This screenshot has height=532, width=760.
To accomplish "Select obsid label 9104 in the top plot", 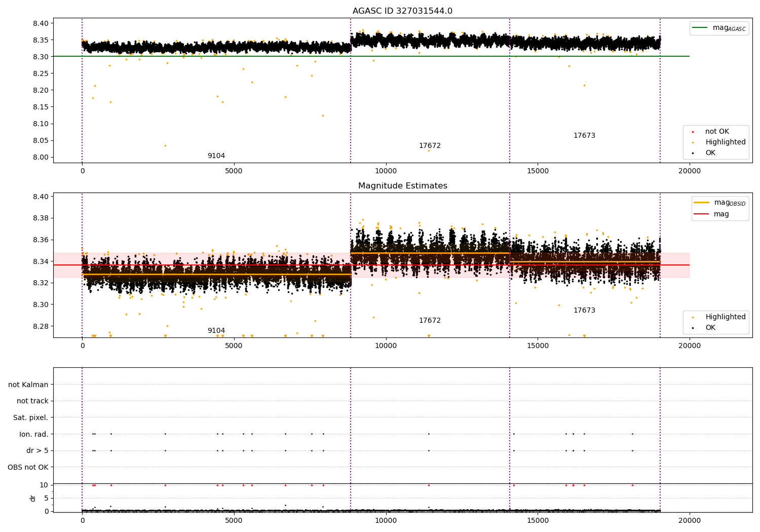I will click(216, 156).
